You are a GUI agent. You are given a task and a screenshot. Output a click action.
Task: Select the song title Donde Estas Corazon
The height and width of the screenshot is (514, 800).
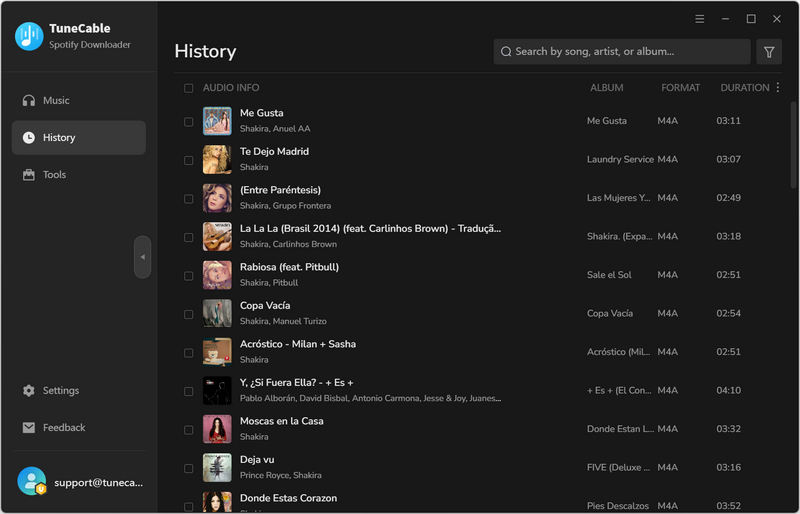pos(288,498)
